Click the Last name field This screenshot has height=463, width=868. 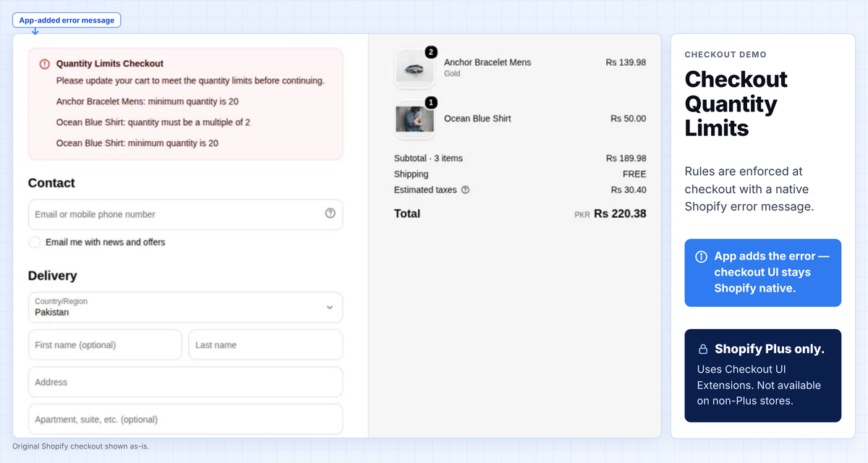[265, 345]
